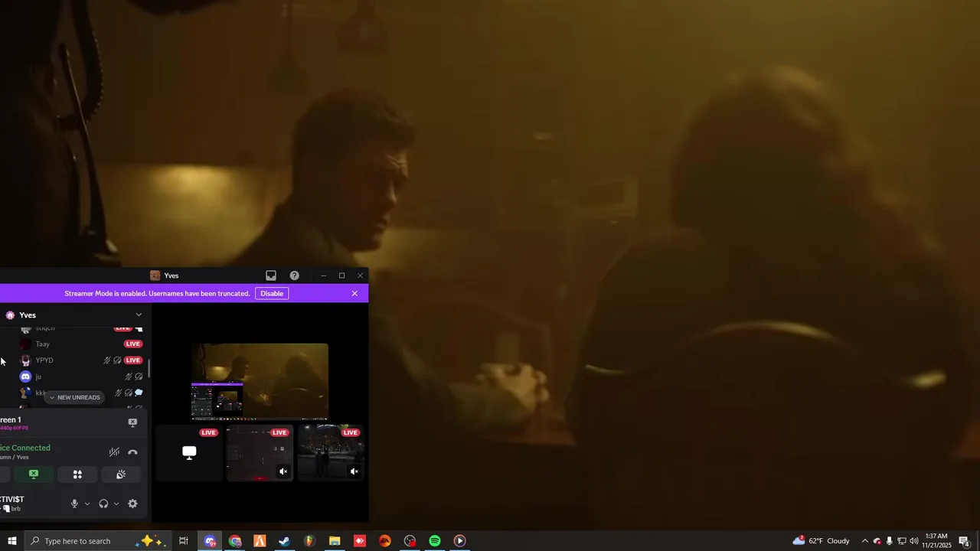This screenshot has width=980, height=551.
Task: Open the OBS-style recorder taskbar icon
Action: [410, 541]
